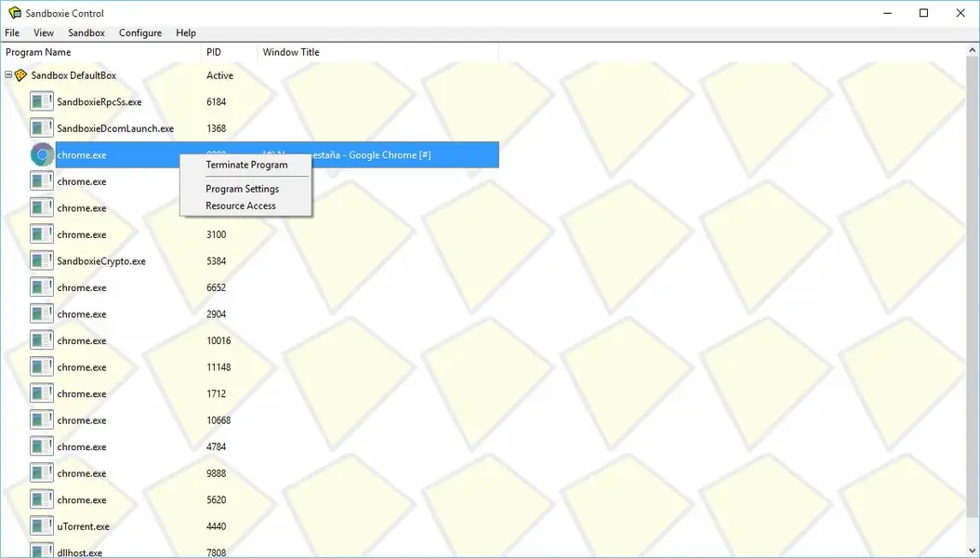Image resolution: width=980 pixels, height=558 pixels.
Task: Click the scrollbar's down arrow
Action: [x=973, y=551]
